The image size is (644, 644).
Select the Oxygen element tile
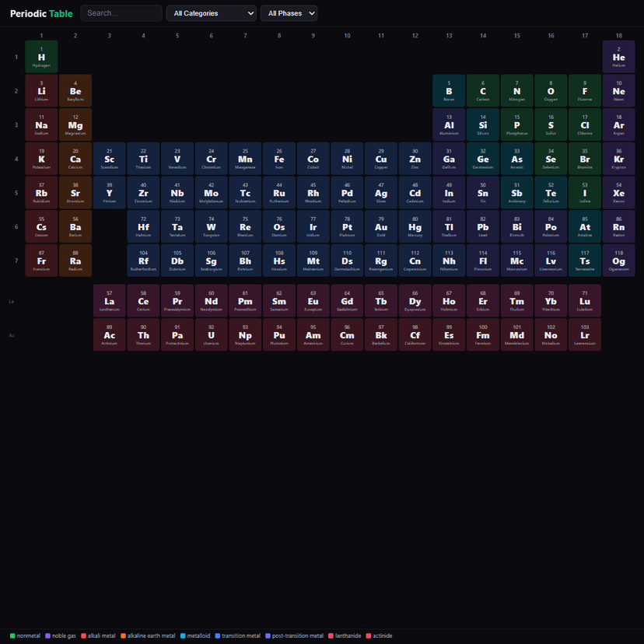click(551, 91)
